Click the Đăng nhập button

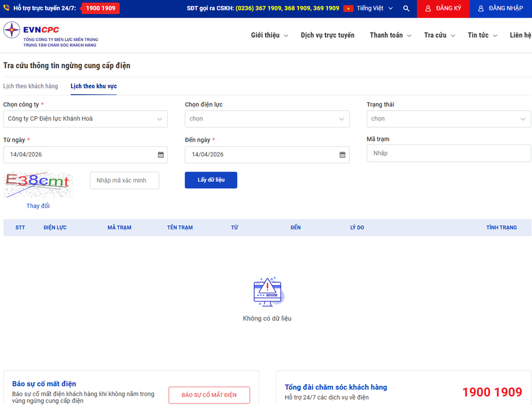(500, 9)
